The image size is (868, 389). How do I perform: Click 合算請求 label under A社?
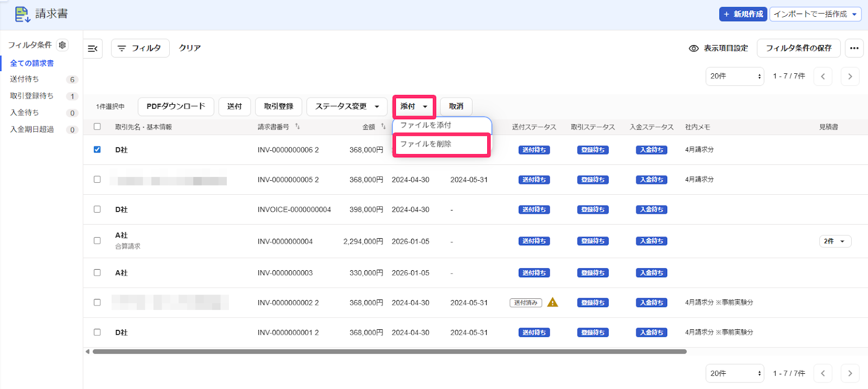pyautogui.click(x=127, y=246)
